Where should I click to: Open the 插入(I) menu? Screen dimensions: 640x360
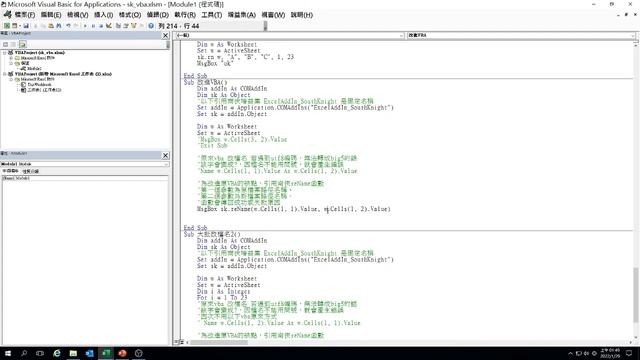pyautogui.click(x=103, y=15)
